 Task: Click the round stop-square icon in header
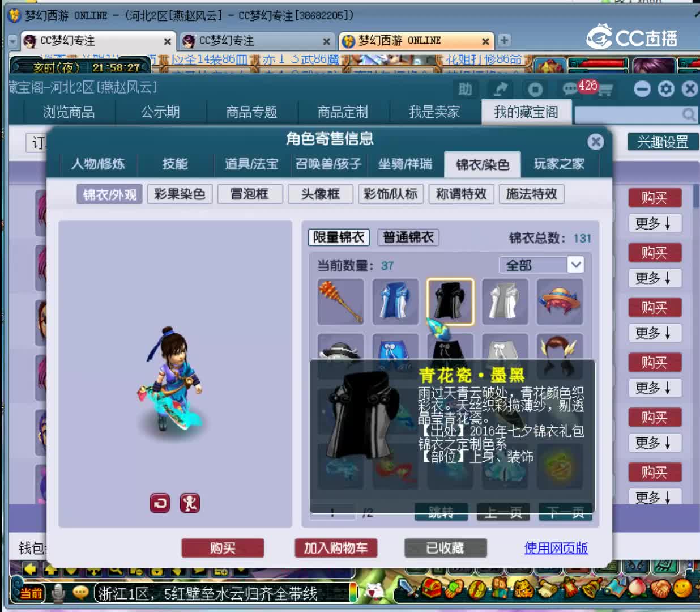[535, 89]
